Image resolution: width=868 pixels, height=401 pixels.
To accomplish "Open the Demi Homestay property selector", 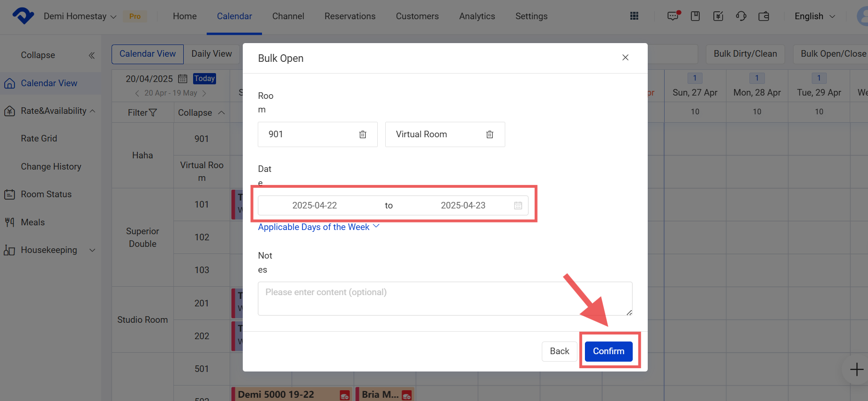I will point(80,16).
